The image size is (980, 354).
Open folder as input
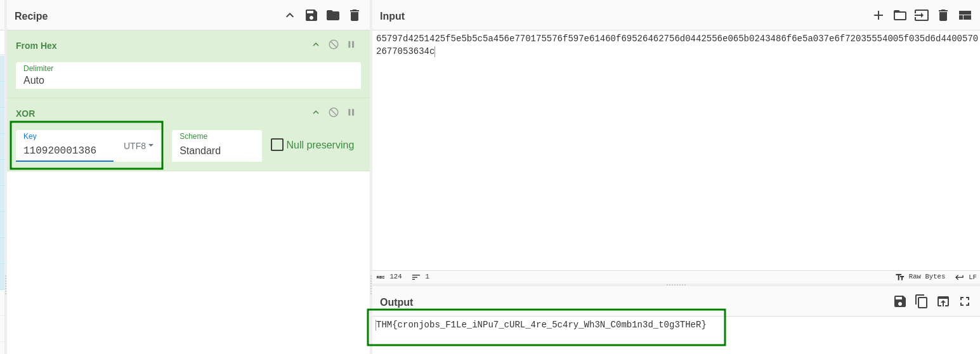pos(899,15)
